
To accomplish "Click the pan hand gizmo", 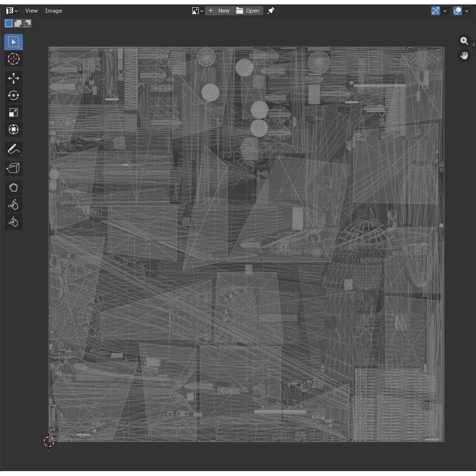I will point(464,55).
